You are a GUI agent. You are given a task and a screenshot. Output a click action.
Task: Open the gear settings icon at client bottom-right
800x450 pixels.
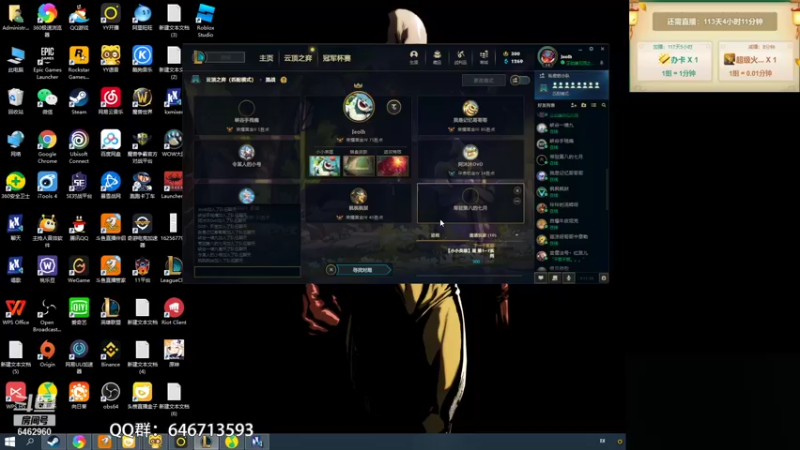pyautogui.click(x=604, y=278)
